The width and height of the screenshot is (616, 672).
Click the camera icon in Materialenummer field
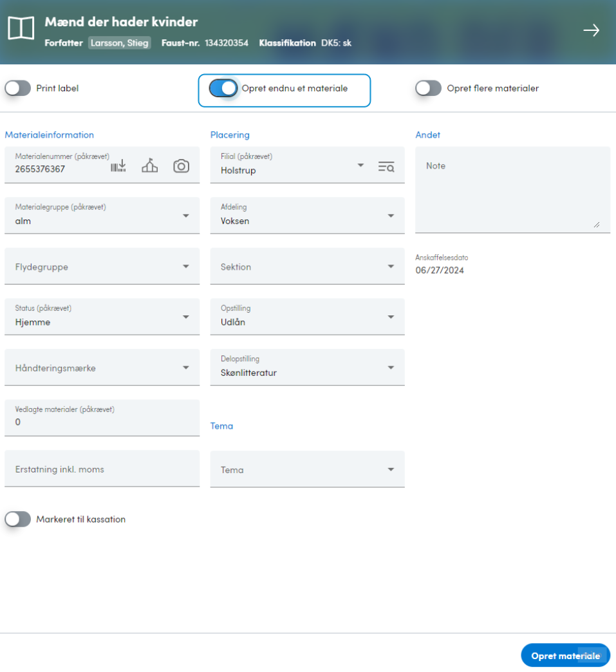click(x=182, y=166)
